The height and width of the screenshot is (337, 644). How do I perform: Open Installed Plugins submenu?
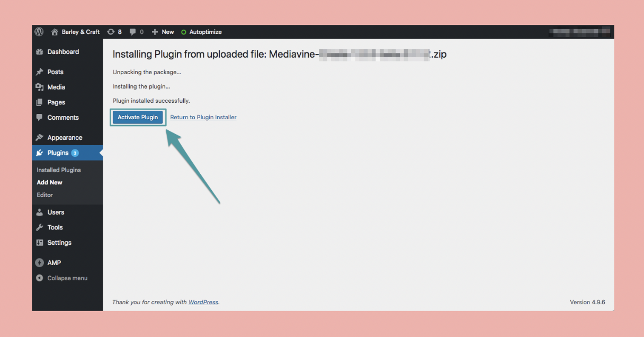tap(59, 170)
